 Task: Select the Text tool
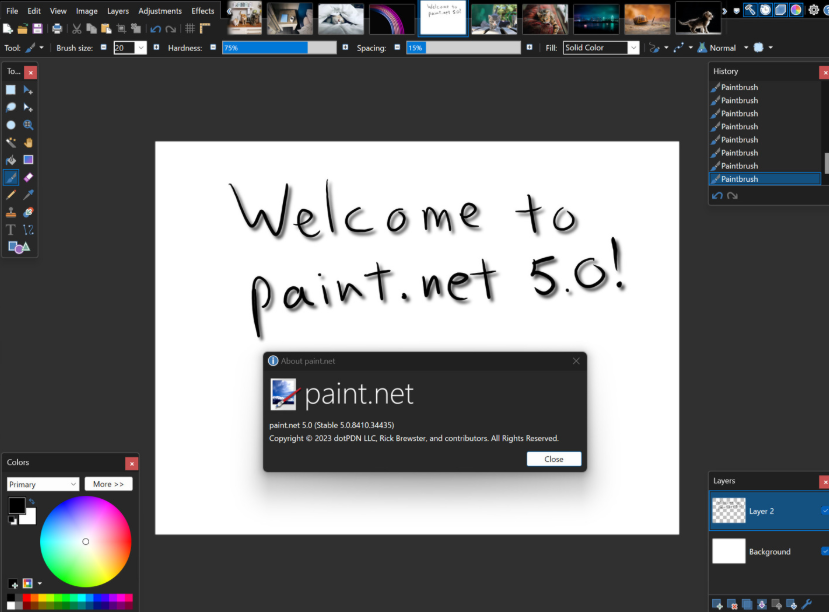pos(11,229)
